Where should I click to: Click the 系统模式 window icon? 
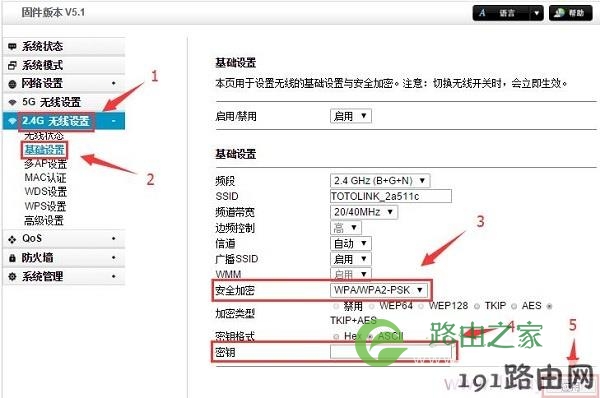pyautogui.click(x=12, y=65)
